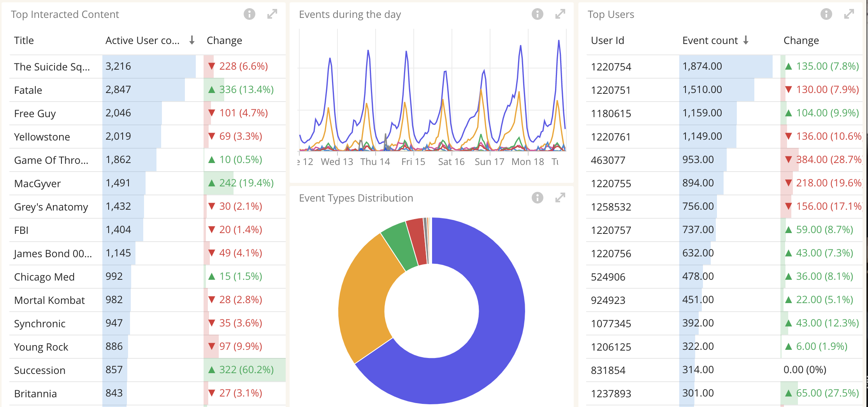The image size is (868, 407).
Task: Expand the Events during the day chart
Action: coord(561,14)
